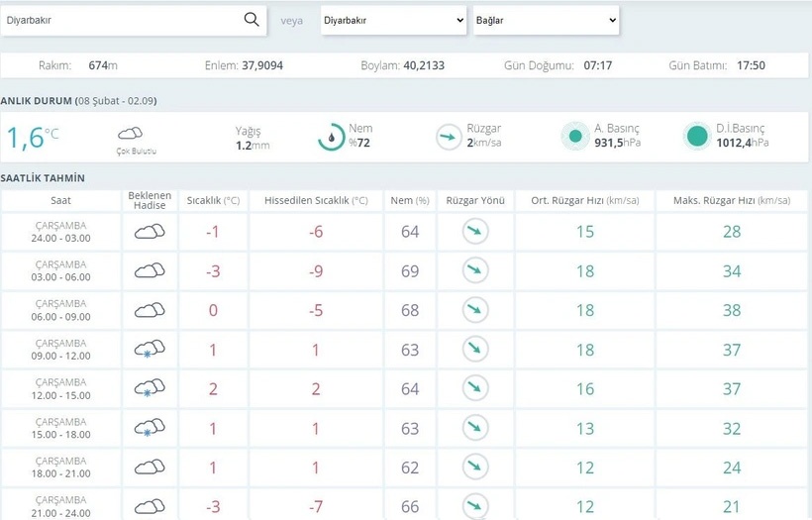
Task: Click the snow cloud icon for 09.00 - 12.00
Action: pos(150,349)
